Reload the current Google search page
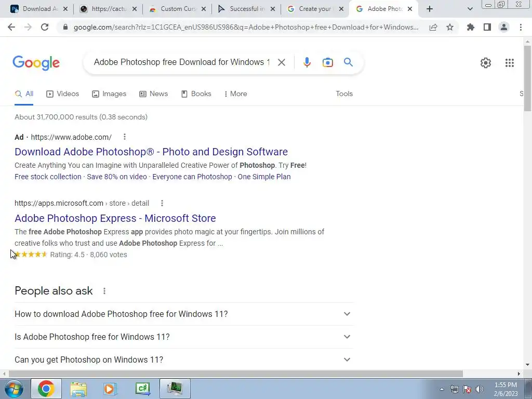The image size is (532, 399). click(45, 27)
